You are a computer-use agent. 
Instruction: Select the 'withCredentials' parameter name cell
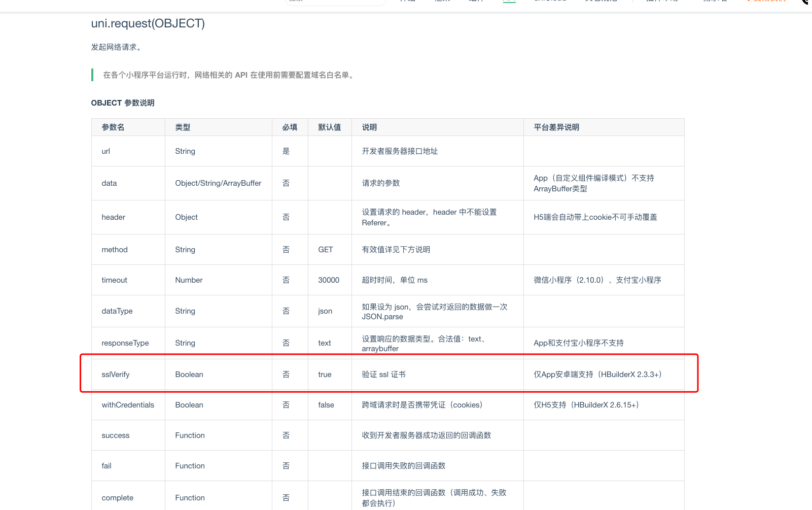128,405
